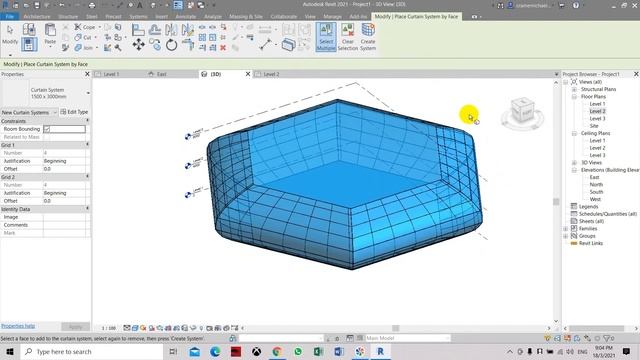Switch to the Level 1 view tab
This screenshot has height=360, width=640.
pos(111,74)
